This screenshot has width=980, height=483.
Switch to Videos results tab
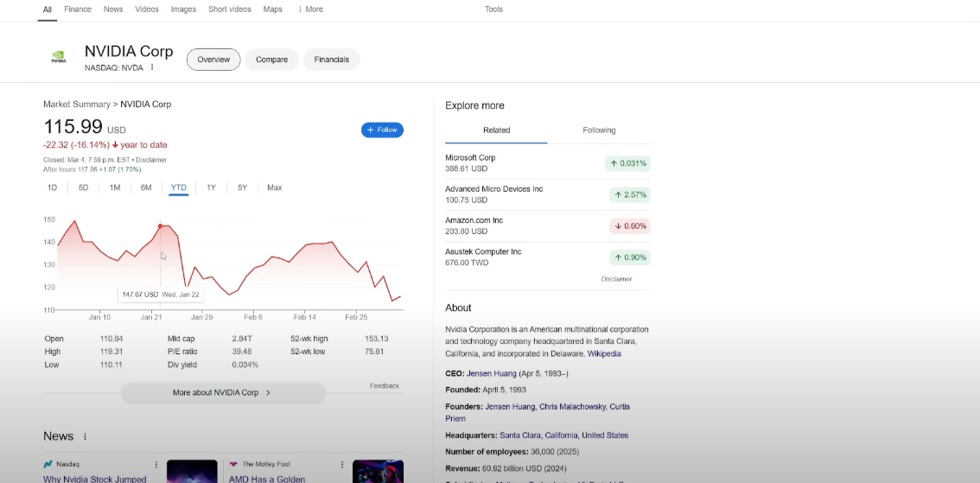point(147,10)
